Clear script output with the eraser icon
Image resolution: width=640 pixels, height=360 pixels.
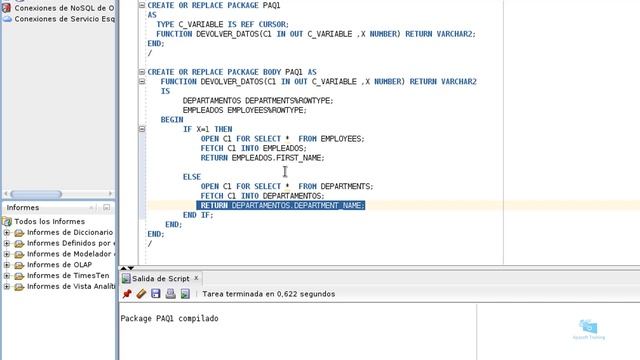tap(141, 293)
